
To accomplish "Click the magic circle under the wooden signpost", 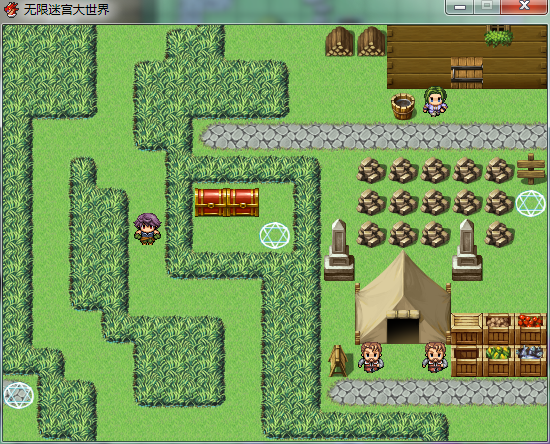I will [530, 203].
